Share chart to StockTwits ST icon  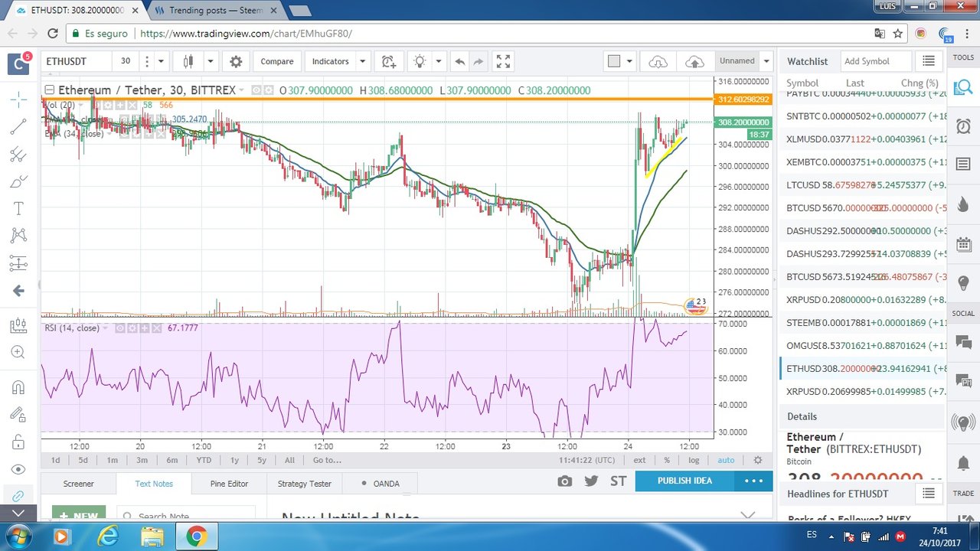[x=619, y=481]
